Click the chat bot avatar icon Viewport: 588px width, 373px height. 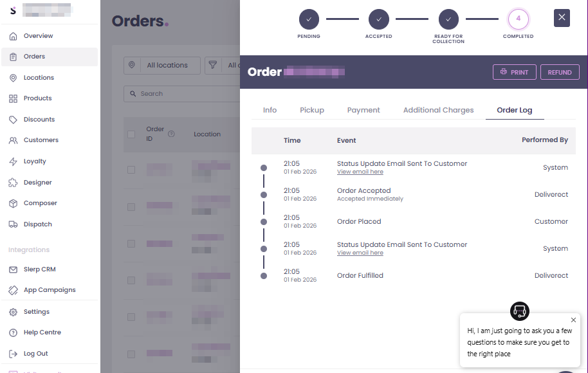tap(519, 311)
